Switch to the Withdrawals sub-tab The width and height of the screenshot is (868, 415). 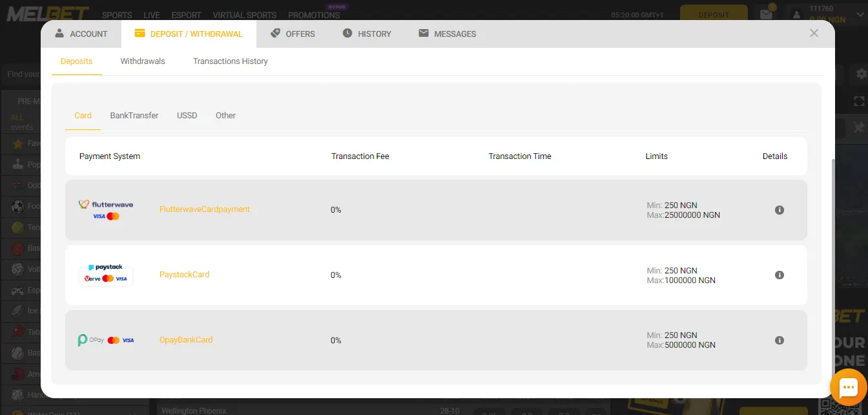click(x=143, y=61)
